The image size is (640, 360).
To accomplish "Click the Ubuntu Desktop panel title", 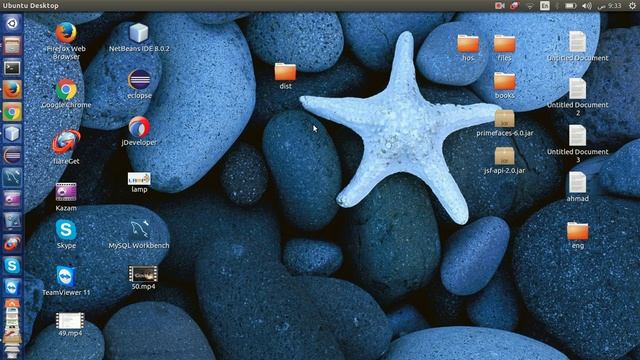I will 31,6.
